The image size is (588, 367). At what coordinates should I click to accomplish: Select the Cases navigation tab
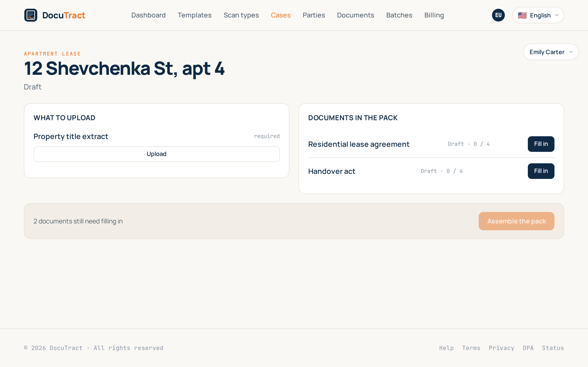pyautogui.click(x=280, y=15)
